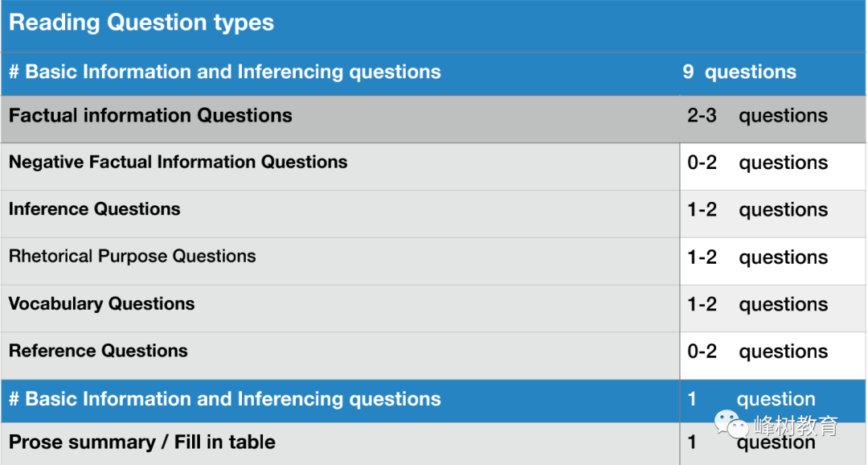Click the Rhetorical Purpose Questions cell
Screen dimensions: 868x465
tap(341, 261)
